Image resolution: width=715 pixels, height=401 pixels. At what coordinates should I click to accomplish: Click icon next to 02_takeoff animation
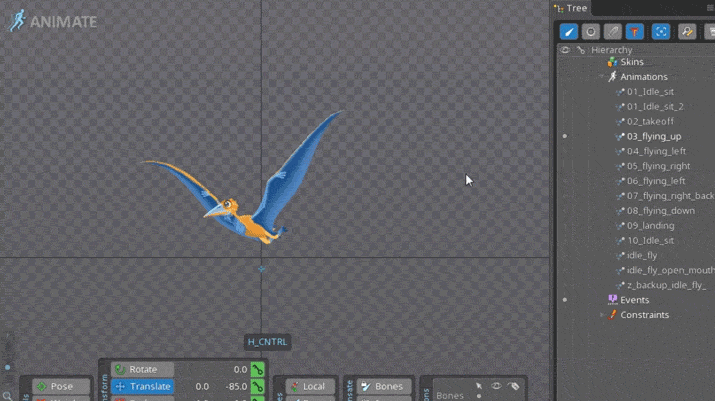tap(620, 122)
